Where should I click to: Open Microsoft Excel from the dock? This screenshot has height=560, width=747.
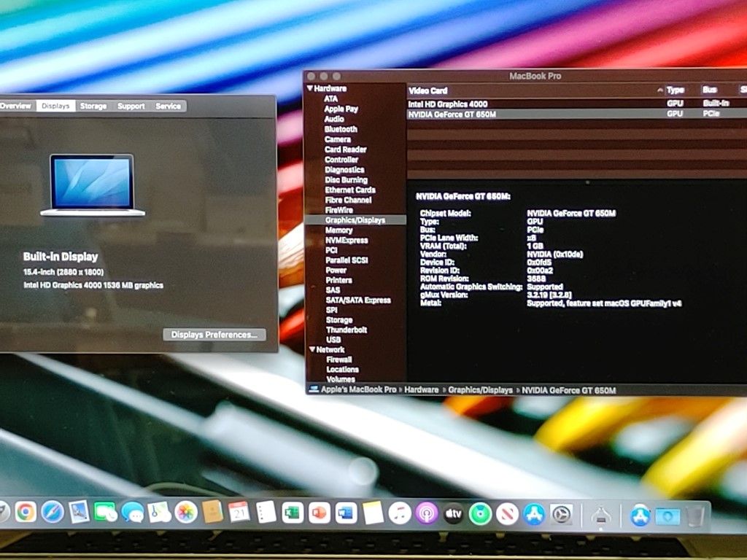[x=293, y=513]
